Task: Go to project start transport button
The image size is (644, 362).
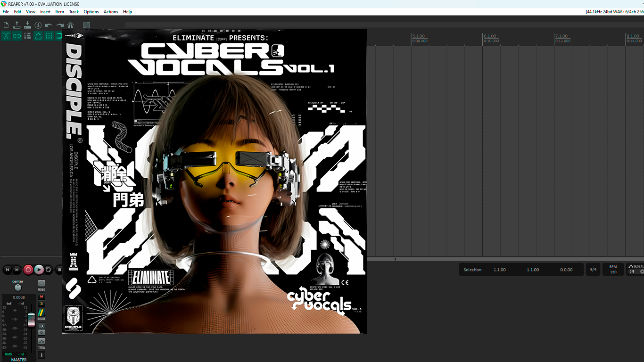Action: 7,270
